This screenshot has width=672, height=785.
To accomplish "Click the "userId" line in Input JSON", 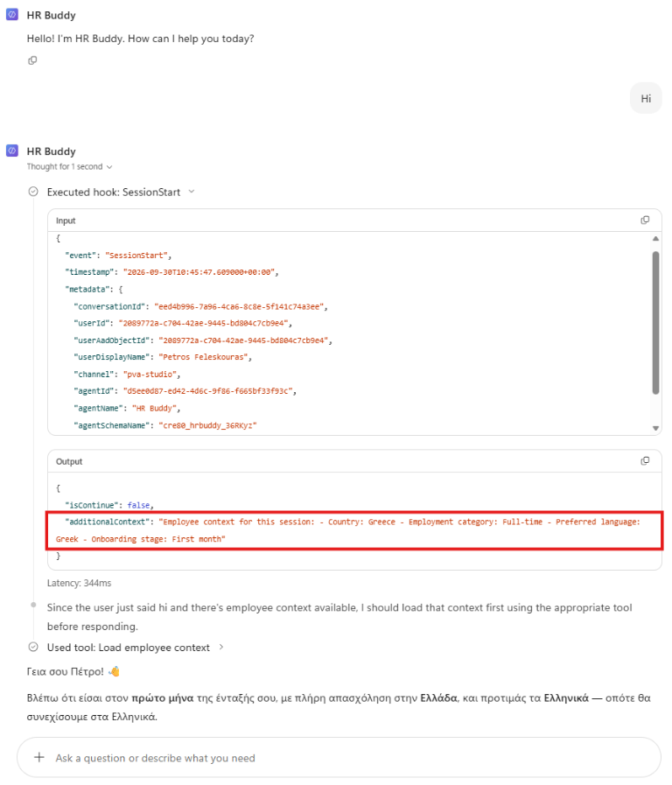I will (183, 324).
